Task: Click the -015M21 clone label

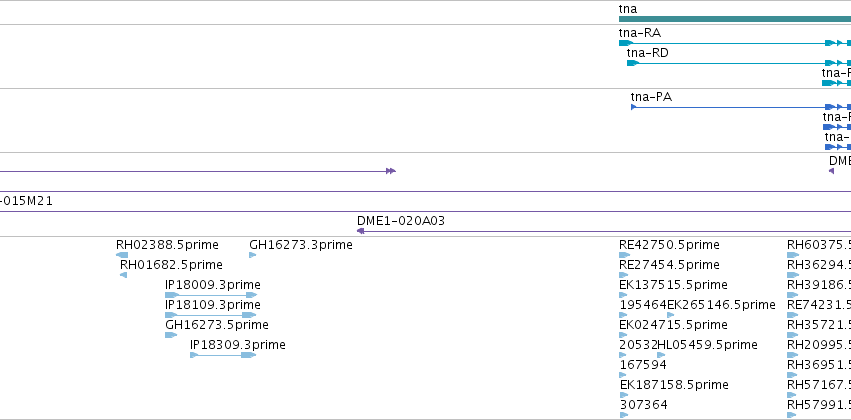Action: (26, 201)
